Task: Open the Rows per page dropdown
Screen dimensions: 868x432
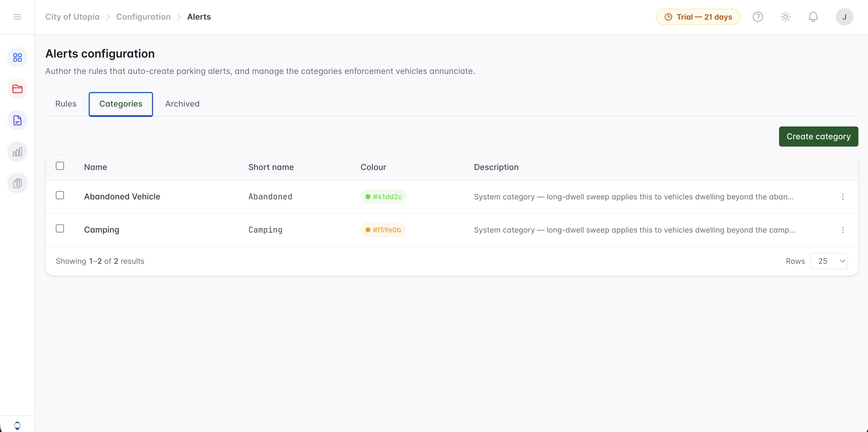Action: point(829,261)
